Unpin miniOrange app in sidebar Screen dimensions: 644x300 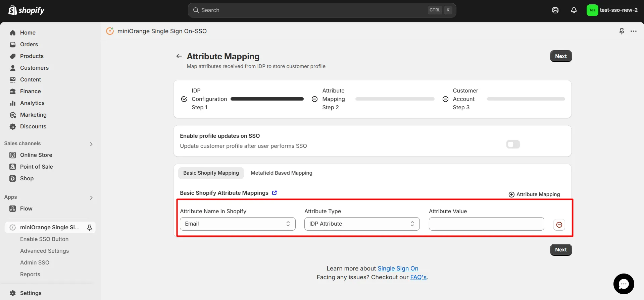click(x=90, y=227)
